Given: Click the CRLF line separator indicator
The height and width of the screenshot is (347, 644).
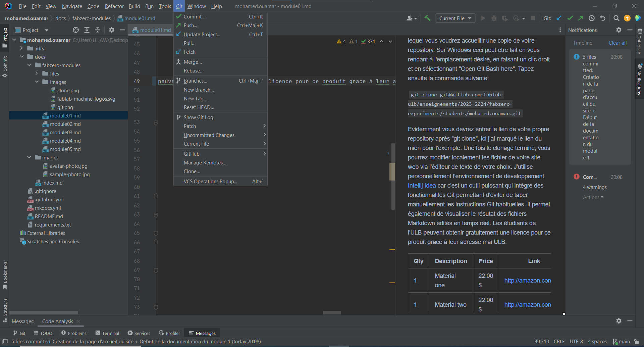Looking at the screenshot, I should coord(559,341).
